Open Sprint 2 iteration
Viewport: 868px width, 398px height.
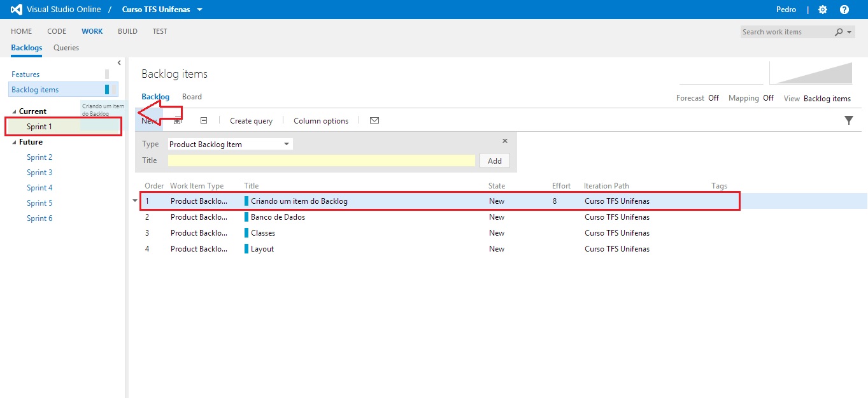(x=39, y=157)
